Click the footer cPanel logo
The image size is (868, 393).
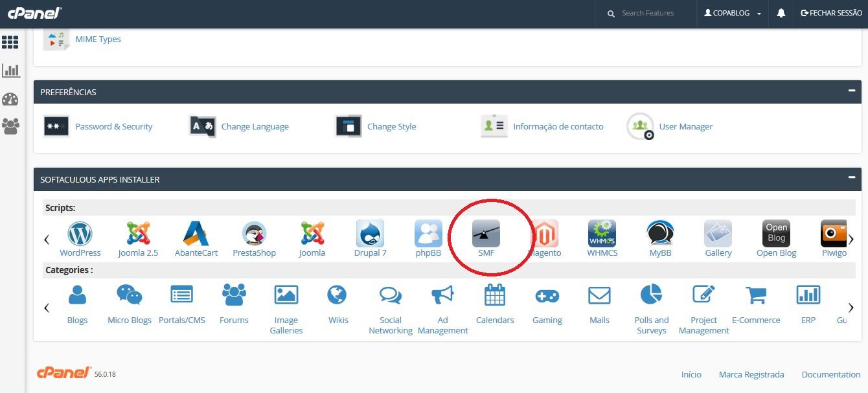[64, 372]
